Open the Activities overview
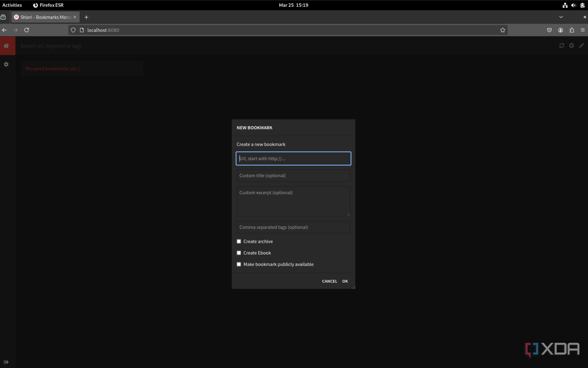 coord(12,5)
